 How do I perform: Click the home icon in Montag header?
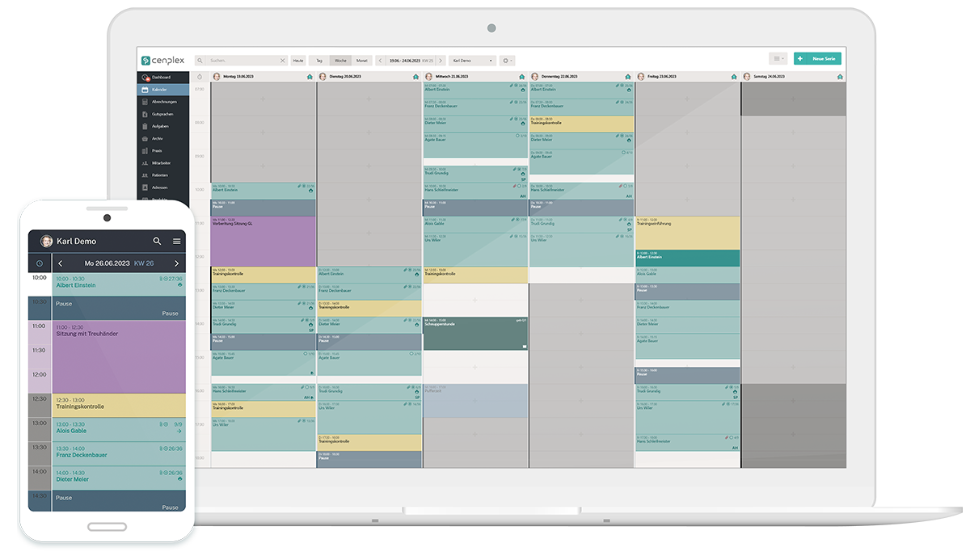coord(310,77)
